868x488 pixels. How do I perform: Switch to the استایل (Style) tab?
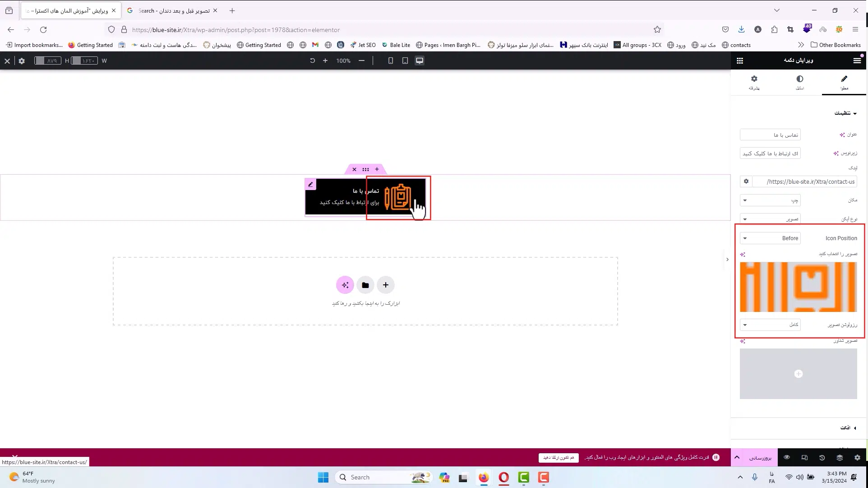799,83
